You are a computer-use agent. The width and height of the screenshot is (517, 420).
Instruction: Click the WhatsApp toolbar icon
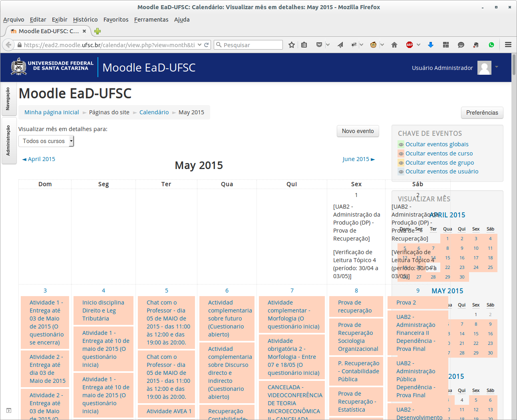pos(491,45)
